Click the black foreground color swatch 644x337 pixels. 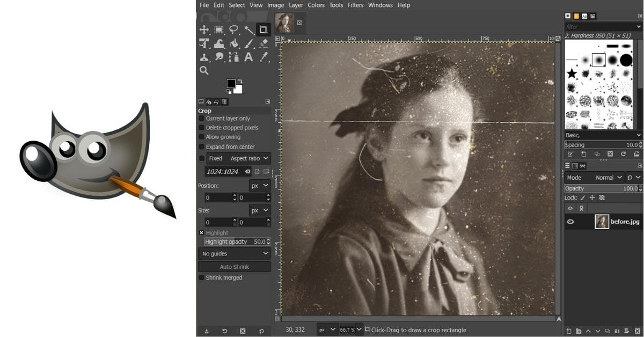(231, 83)
